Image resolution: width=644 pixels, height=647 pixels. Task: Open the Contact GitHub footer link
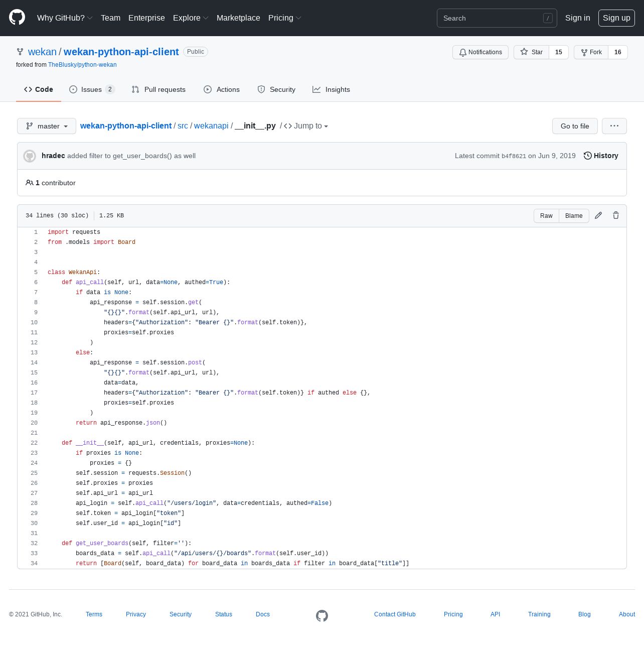pos(395,614)
